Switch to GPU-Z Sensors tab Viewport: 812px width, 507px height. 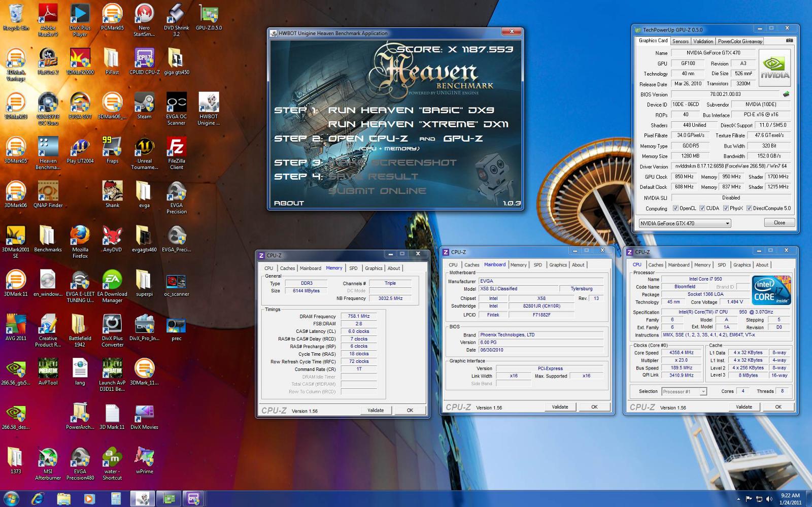click(681, 41)
